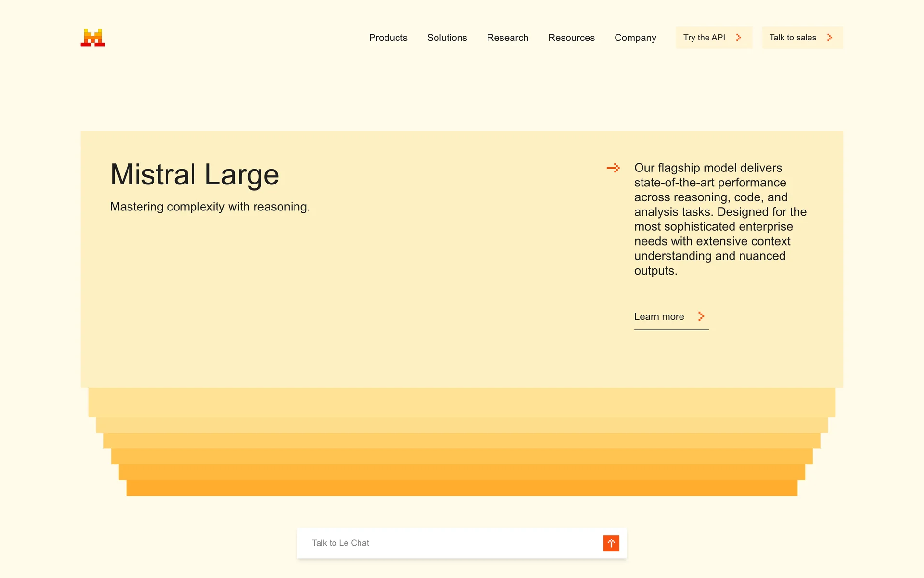Screen dimensions: 924x578
Task: Click the chevron icon beside Talk to sales
Action: coord(830,38)
